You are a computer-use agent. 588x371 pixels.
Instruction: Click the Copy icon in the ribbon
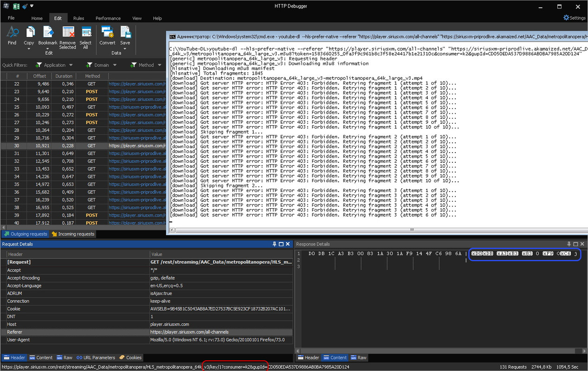tap(30, 32)
